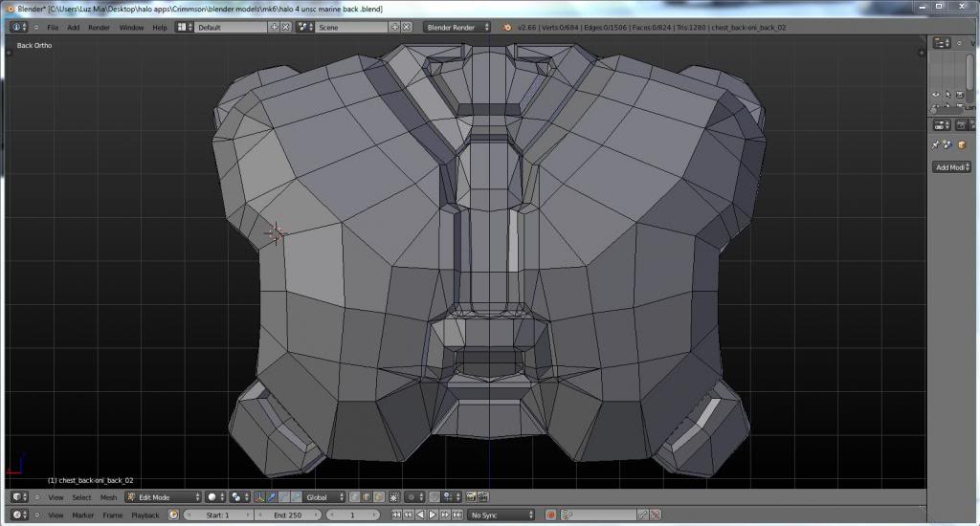Jump to the previous keyframe
Viewport: 980px width, 526px height.
pos(408,515)
